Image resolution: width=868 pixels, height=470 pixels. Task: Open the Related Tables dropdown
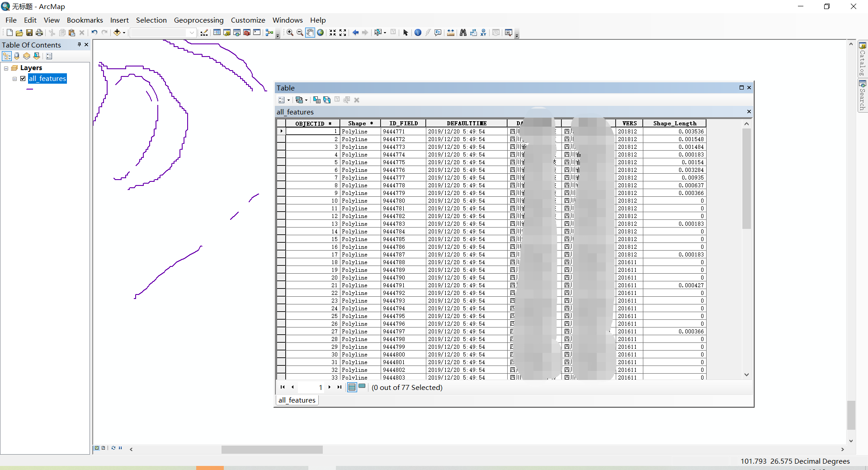point(301,100)
